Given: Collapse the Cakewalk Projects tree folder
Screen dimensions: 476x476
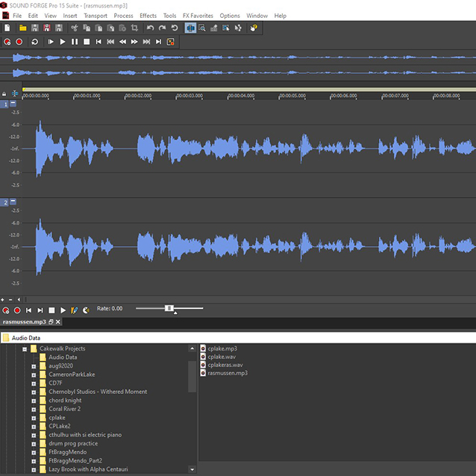Looking at the screenshot, I should click(25, 348).
